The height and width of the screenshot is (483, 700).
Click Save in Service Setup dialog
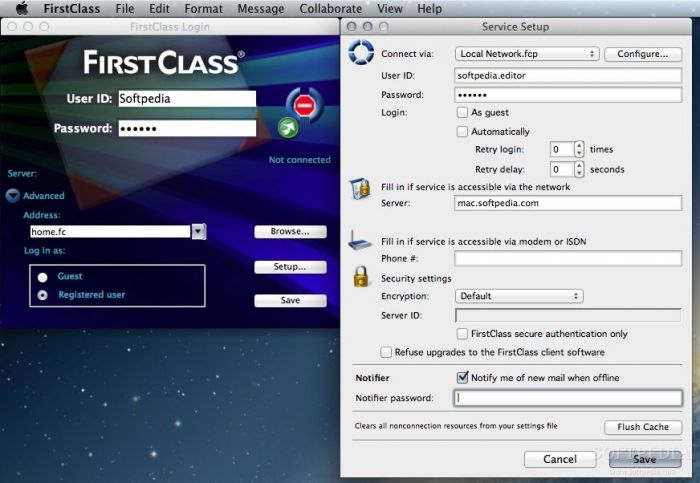click(645, 459)
